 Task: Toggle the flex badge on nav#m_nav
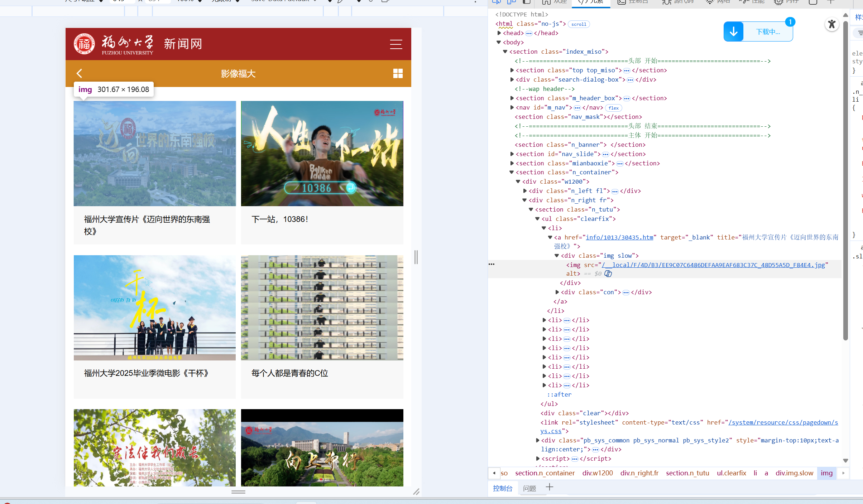(x=613, y=108)
